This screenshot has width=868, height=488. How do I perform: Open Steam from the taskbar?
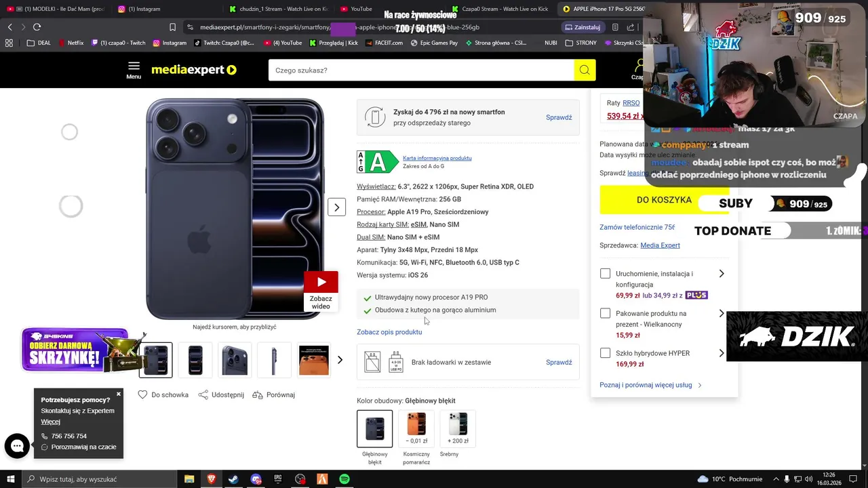233,479
